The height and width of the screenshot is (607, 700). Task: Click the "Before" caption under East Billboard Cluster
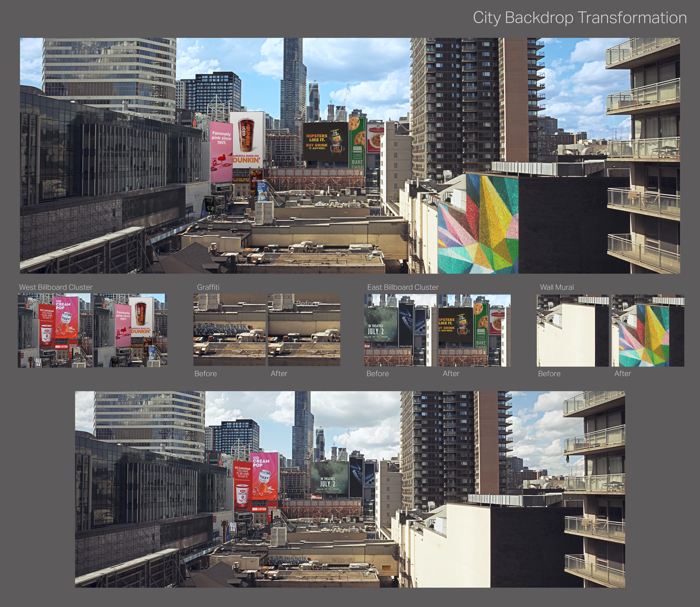pyautogui.click(x=378, y=374)
